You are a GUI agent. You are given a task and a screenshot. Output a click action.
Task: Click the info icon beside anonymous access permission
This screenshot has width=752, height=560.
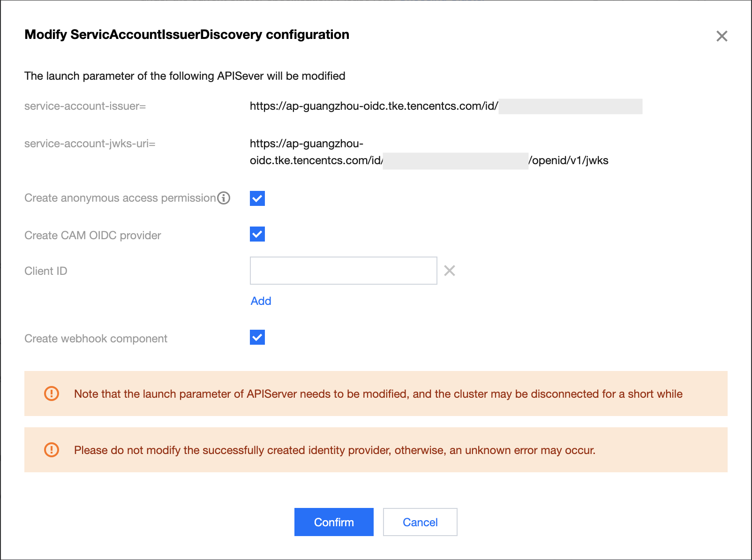224,198
